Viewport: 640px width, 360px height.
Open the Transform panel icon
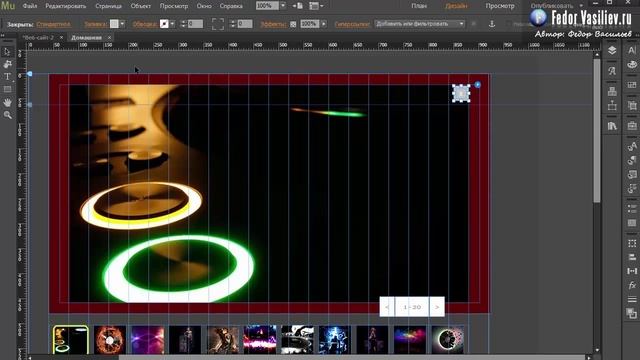click(632, 243)
